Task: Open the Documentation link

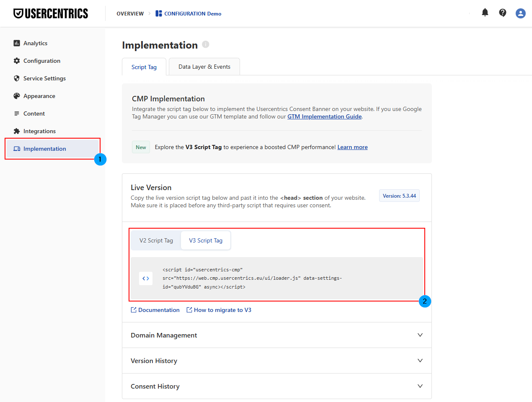Action: pyautogui.click(x=159, y=310)
